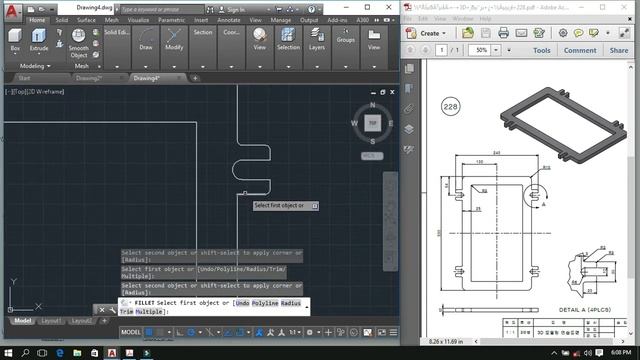Click the Acrobat highlight text icon
The width and height of the screenshot is (640, 360).
coord(593,33)
